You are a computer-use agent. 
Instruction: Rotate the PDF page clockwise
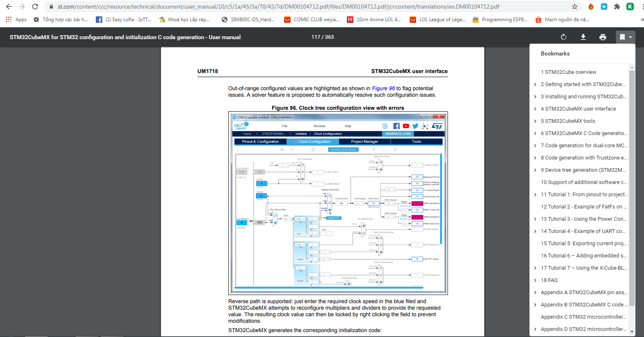click(564, 37)
